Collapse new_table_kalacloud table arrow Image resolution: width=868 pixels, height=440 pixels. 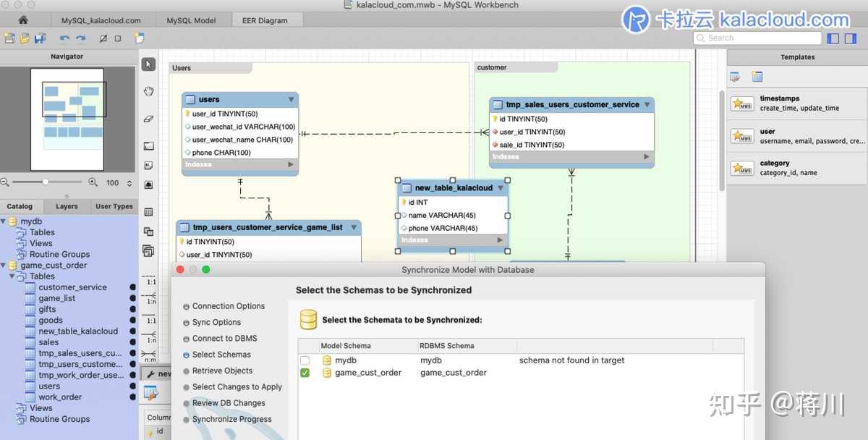click(500, 188)
